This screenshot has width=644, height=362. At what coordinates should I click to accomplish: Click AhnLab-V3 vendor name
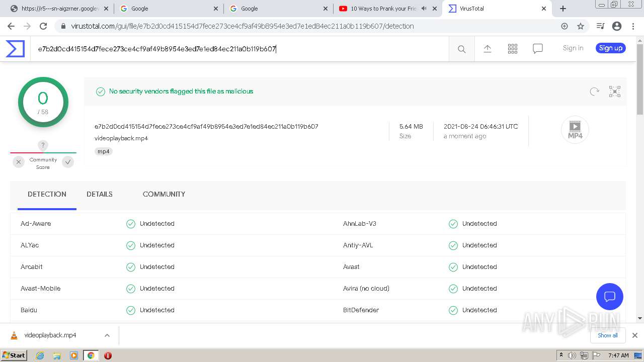pos(360,224)
